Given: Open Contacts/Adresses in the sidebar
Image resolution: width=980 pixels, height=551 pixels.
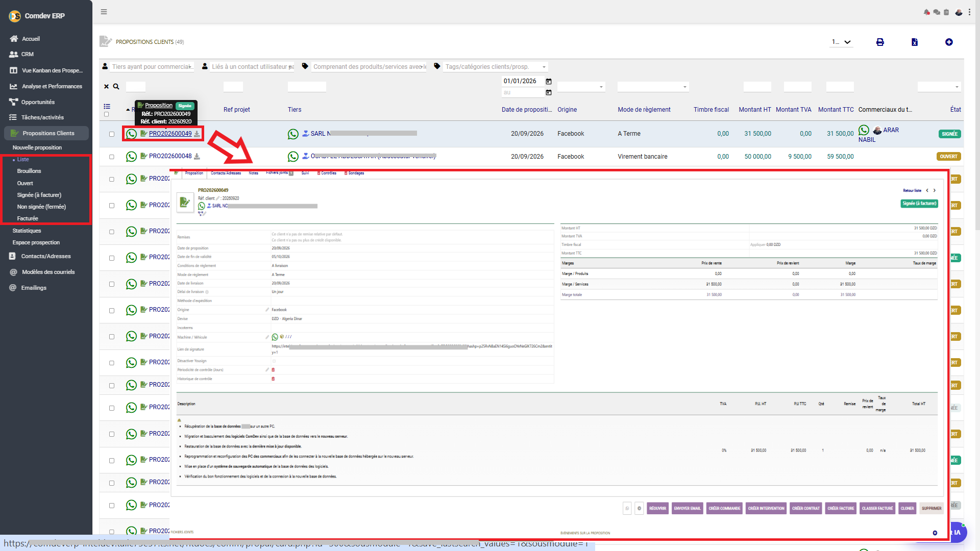Looking at the screenshot, I should tap(46, 256).
